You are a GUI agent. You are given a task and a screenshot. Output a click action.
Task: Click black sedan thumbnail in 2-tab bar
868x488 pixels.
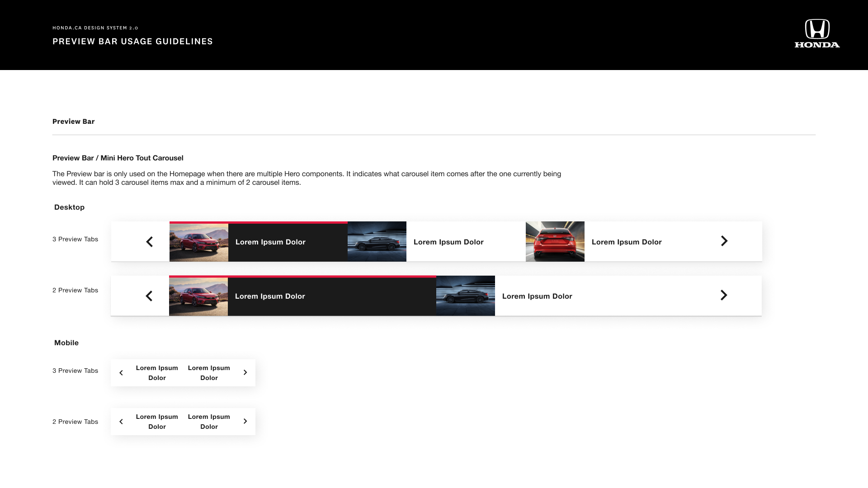point(466,296)
